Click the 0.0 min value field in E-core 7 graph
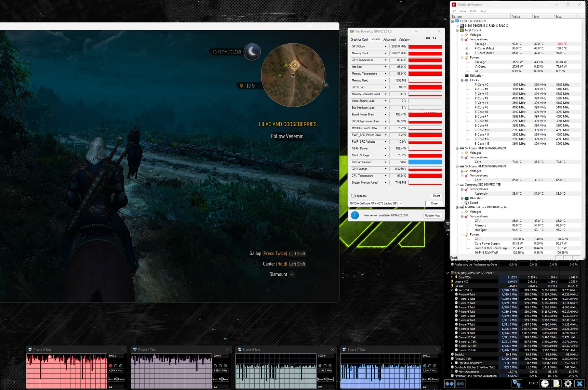588x390 pixels. 430,387
